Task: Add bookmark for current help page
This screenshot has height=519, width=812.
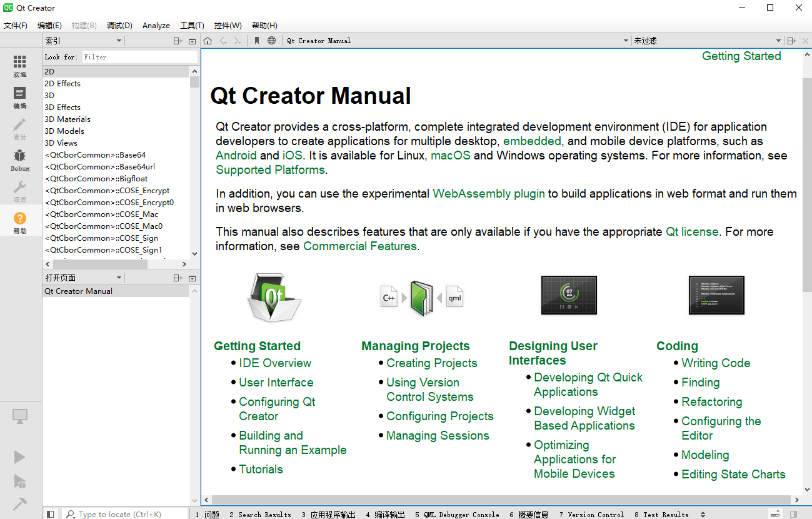Action: coord(257,41)
